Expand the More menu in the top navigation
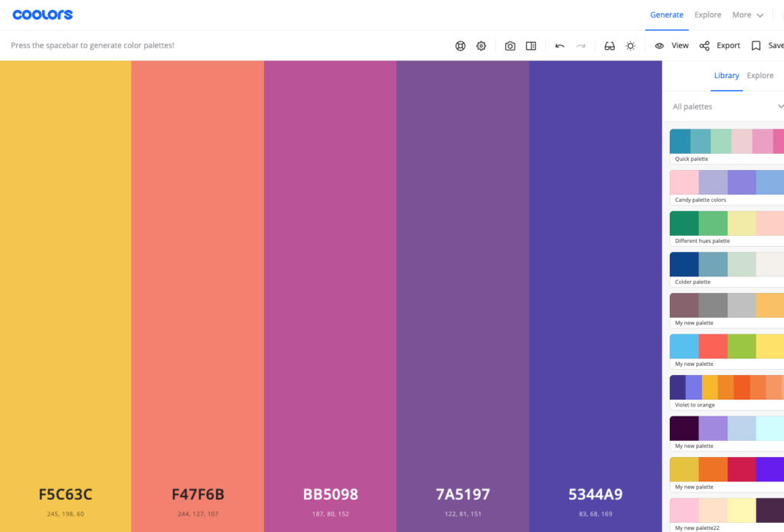The width and height of the screenshot is (784, 532). (747, 15)
